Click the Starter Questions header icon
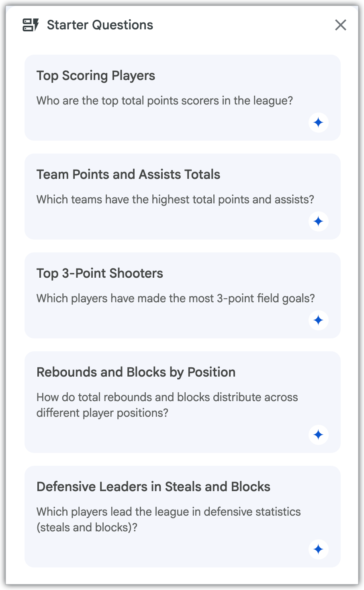This screenshot has width=364, height=590. pos(31,25)
